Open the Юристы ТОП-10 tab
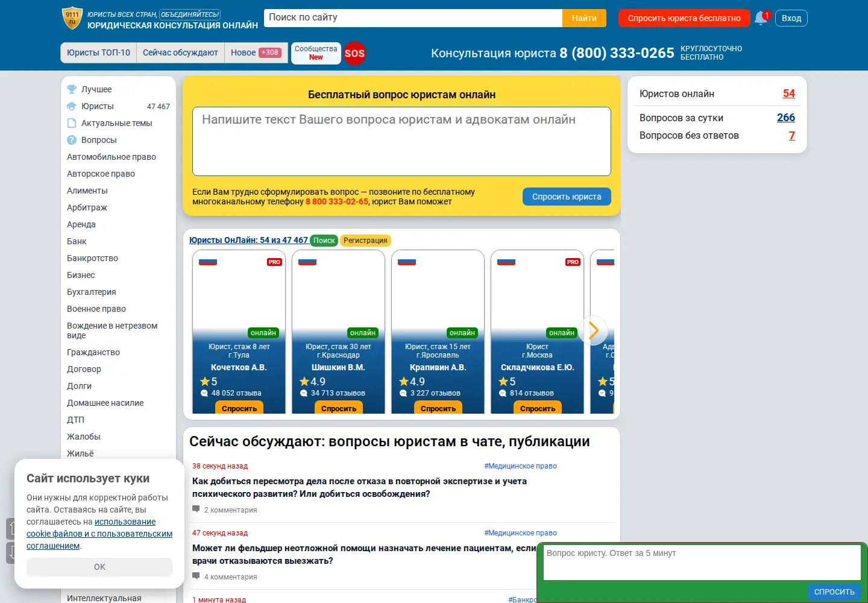 click(99, 52)
